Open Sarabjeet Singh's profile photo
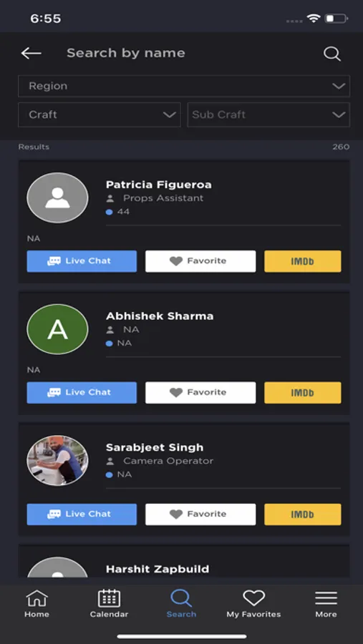The image size is (363, 644). [x=57, y=460]
